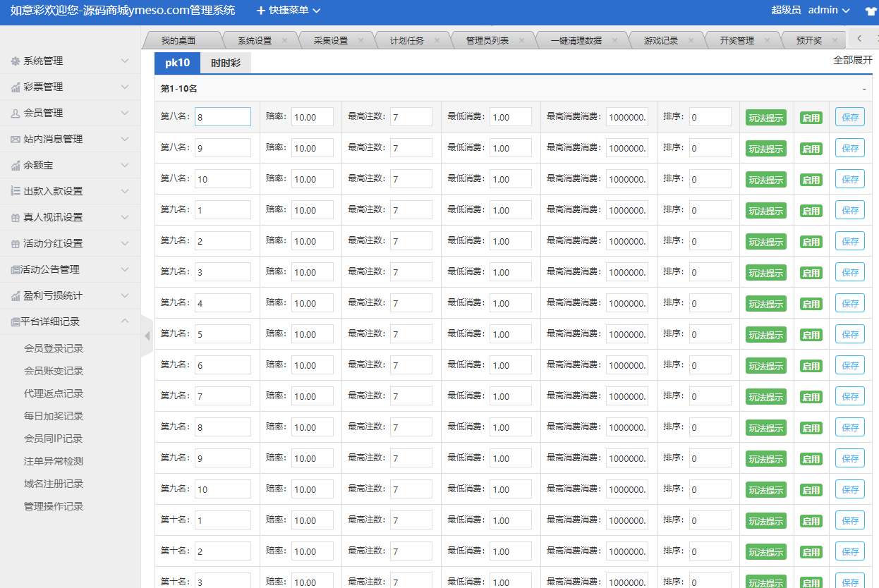Image resolution: width=879 pixels, height=588 pixels.
Task: Open 域名注册记录 in sidebar
Action: pyautogui.click(x=54, y=484)
